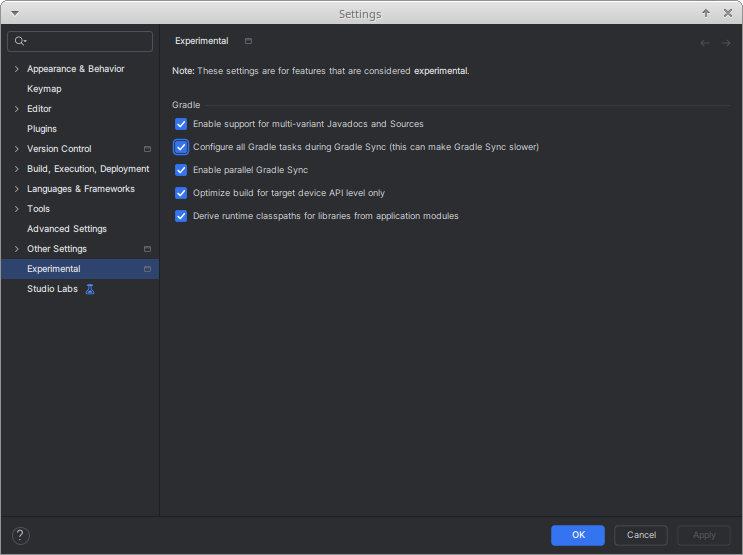Click OK to confirm settings

(x=578, y=535)
